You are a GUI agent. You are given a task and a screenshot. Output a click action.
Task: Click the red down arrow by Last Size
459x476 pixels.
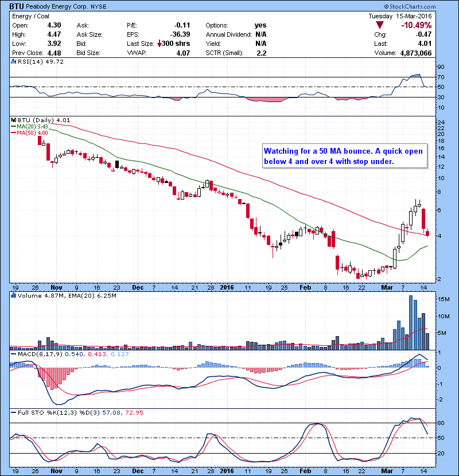coord(159,44)
